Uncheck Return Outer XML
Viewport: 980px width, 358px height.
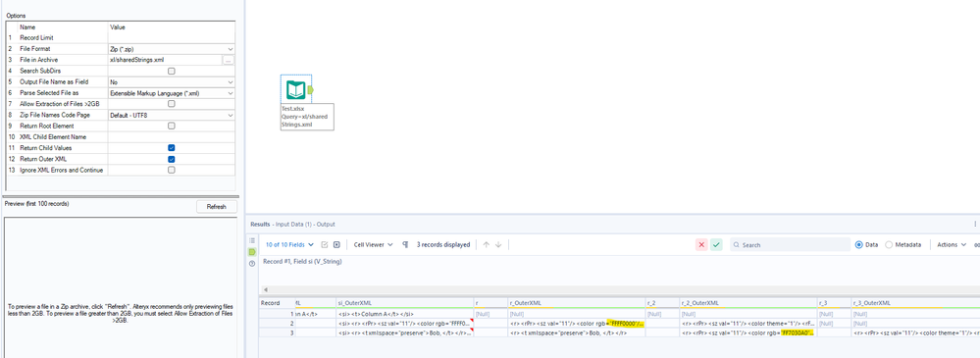click(172, 159)
